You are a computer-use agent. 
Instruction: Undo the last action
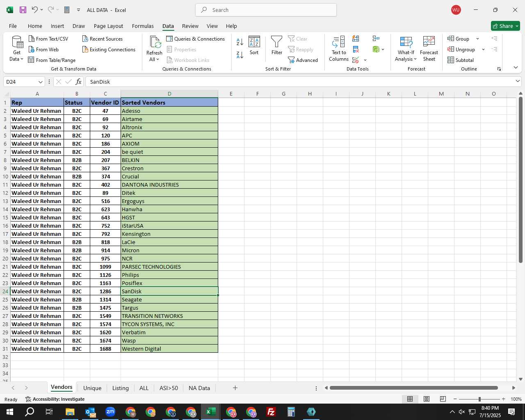point(35,10)
